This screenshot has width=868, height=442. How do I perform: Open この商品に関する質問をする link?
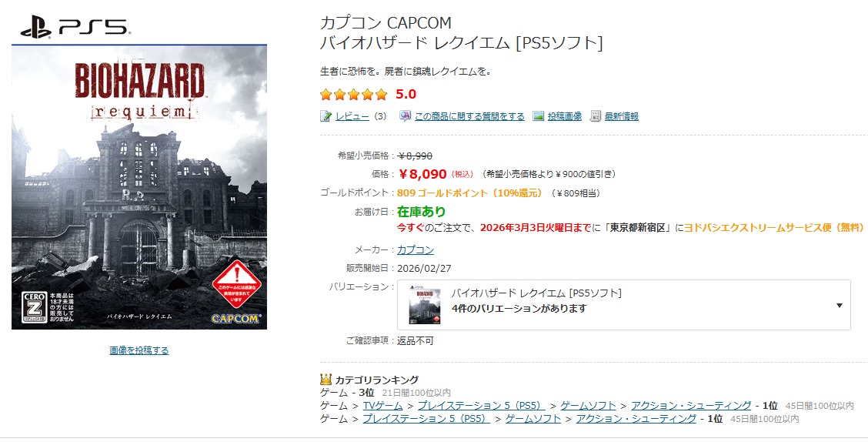point(469,116)
